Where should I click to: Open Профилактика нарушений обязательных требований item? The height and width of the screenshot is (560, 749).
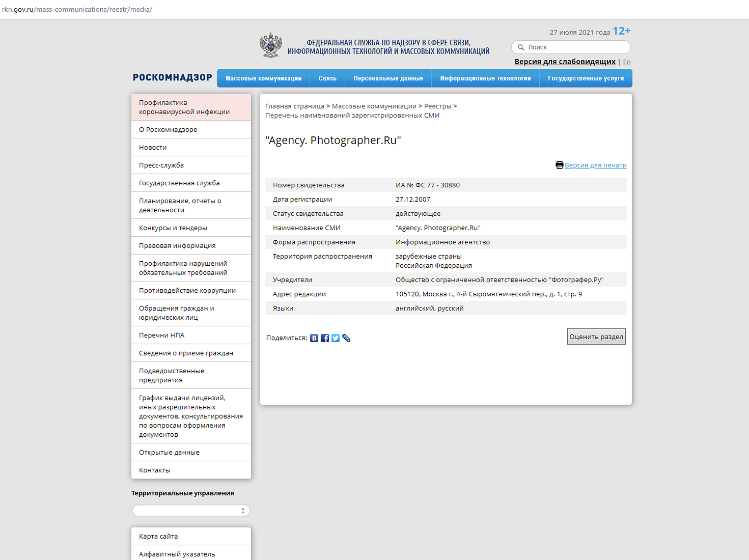[191, 268]
